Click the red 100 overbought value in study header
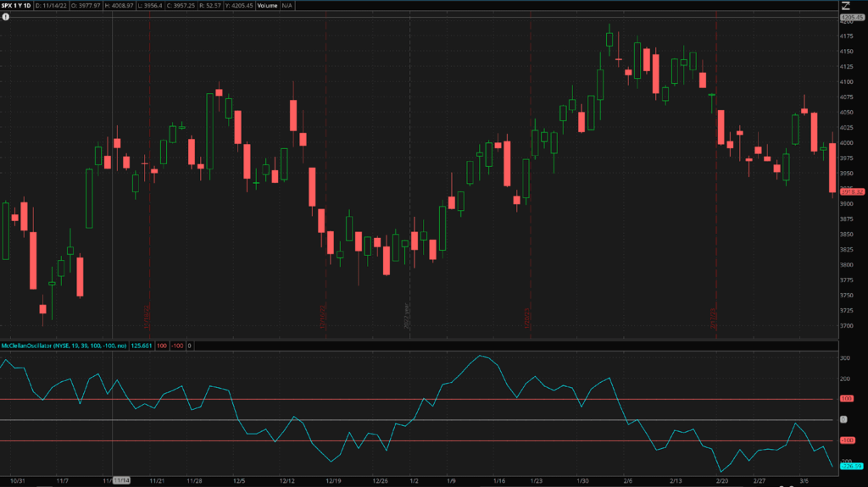Screen dimensions: 868x487 click(x=162, y=346)
